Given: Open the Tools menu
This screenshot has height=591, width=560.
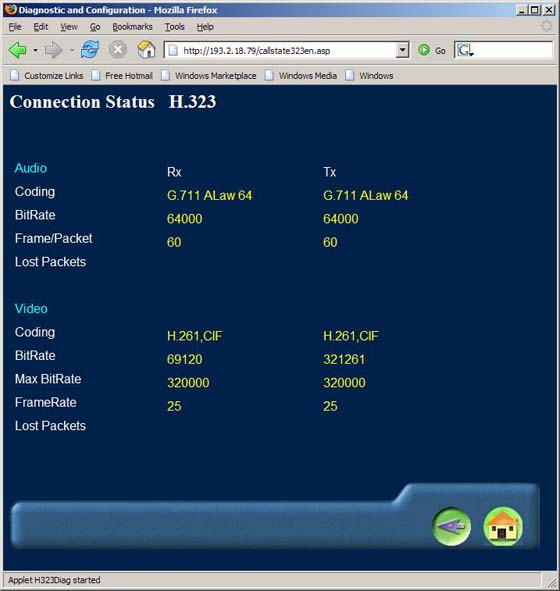Looking at the screenshot, I should point(174,27).
